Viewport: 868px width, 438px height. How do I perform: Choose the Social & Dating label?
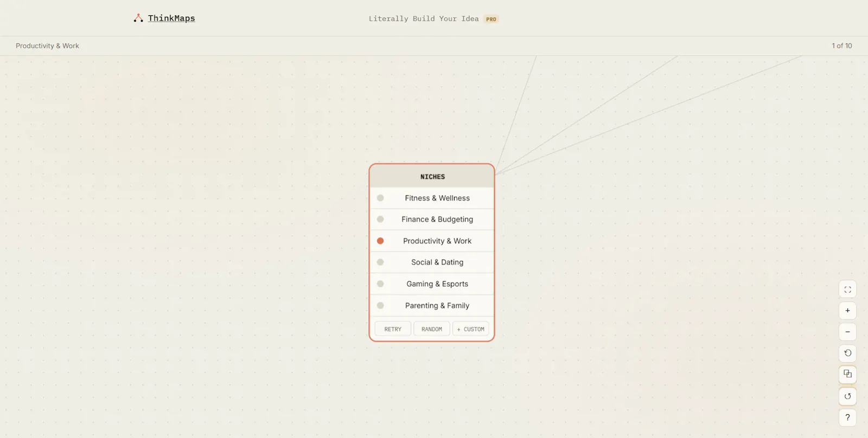[437, 262]
